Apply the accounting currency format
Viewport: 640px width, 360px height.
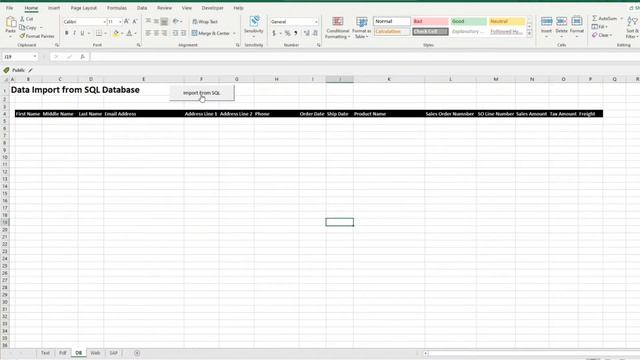pyautogui.click(x=274, y=33)
